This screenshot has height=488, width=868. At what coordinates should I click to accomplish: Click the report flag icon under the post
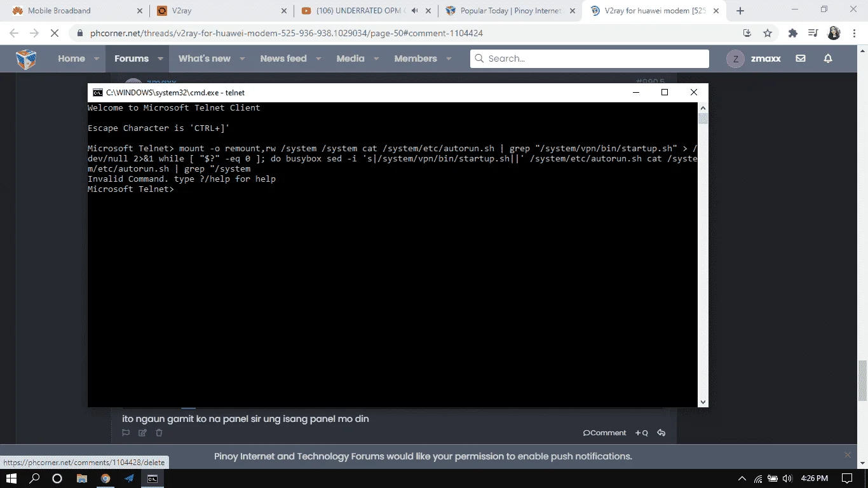(126, 433)
